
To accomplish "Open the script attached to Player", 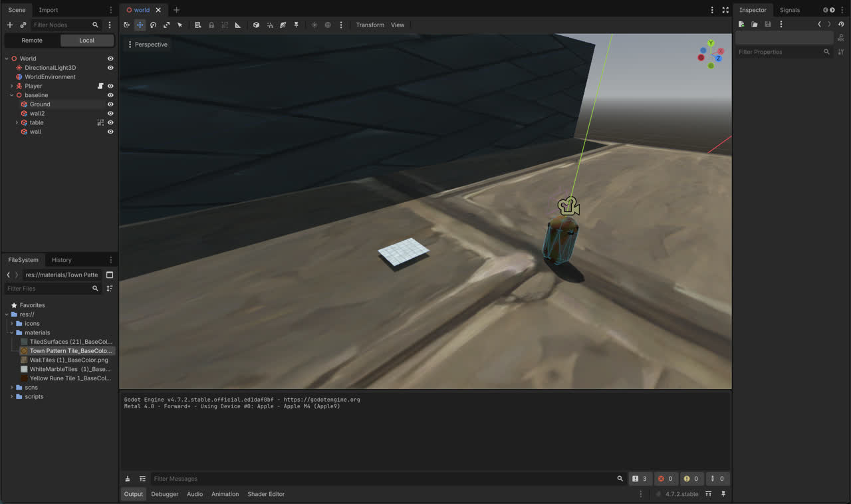I will click(100, 86).
